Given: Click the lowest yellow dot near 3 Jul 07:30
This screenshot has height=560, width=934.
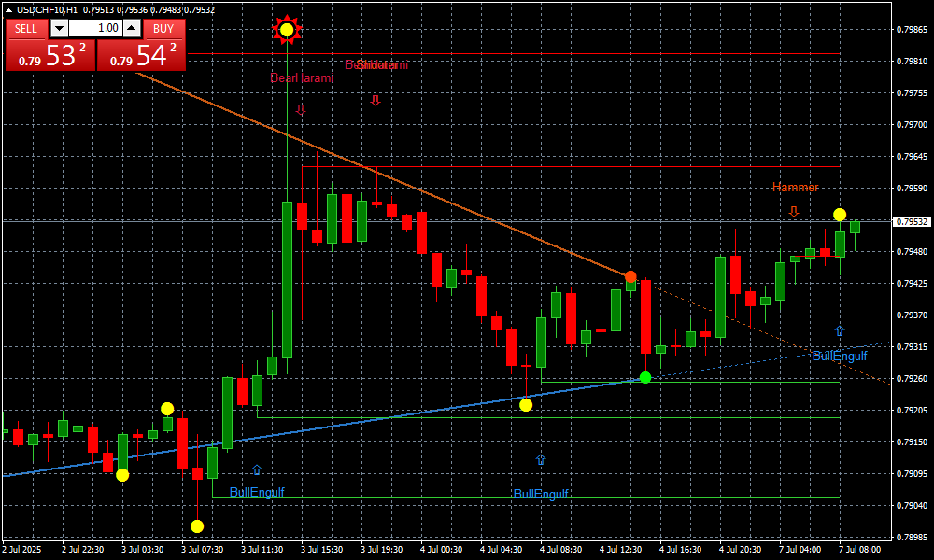Looking at the screenshot, I should click(197, 526).
